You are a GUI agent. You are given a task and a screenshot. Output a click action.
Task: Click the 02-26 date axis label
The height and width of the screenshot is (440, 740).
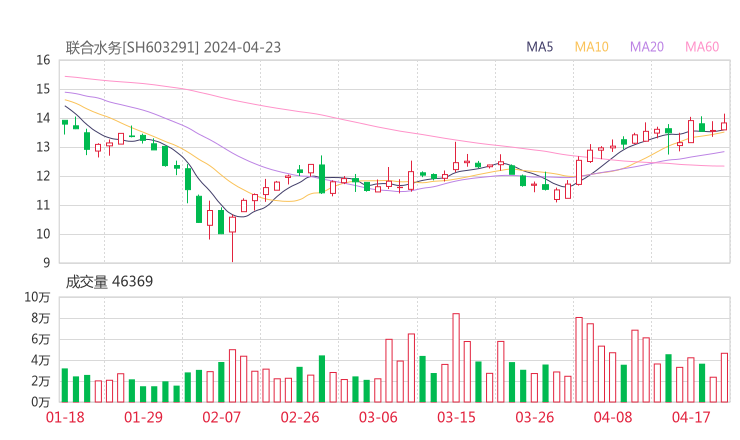click(300, 417)
